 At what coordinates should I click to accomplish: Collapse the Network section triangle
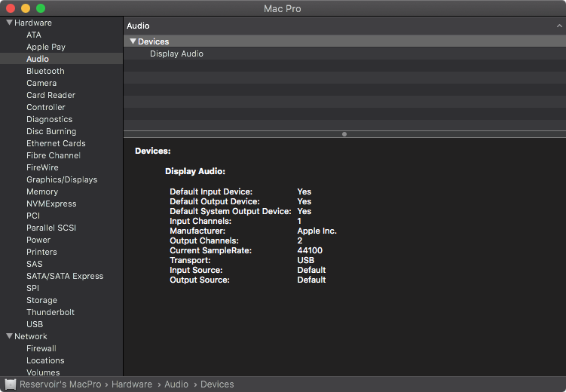[x=10, y=336]
